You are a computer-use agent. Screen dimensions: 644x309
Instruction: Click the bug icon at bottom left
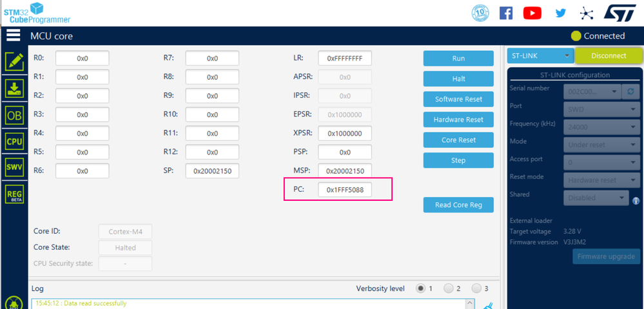coord(14,303)
